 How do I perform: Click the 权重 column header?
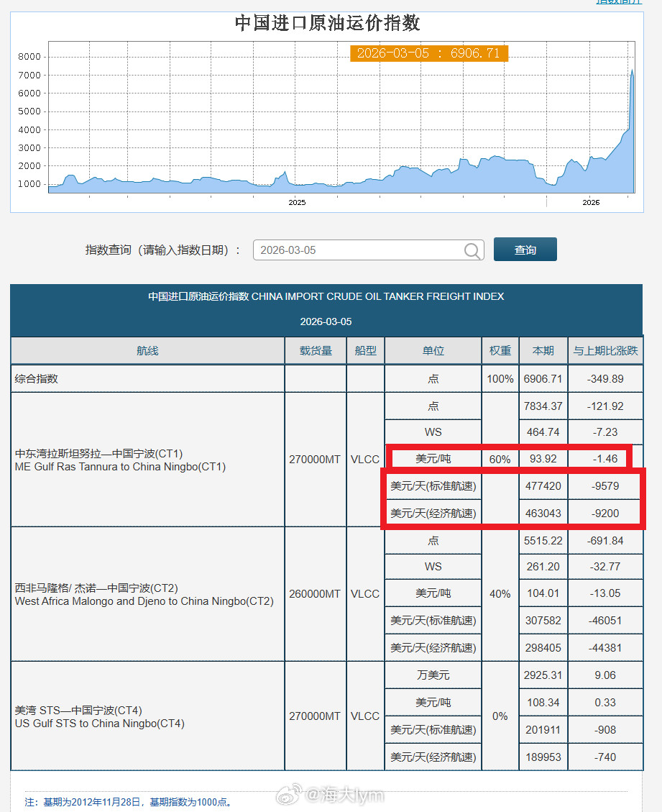tap(500, 350)
